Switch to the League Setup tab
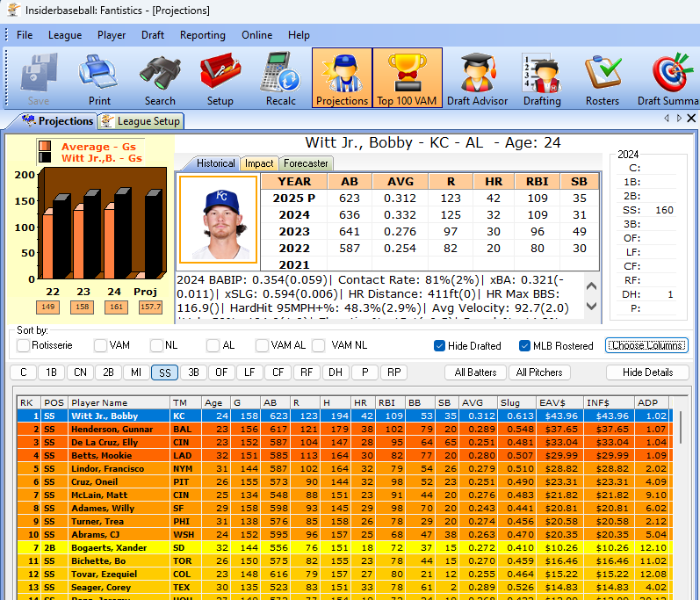Viewport: 700px width, 600px height. click(141, 121)
